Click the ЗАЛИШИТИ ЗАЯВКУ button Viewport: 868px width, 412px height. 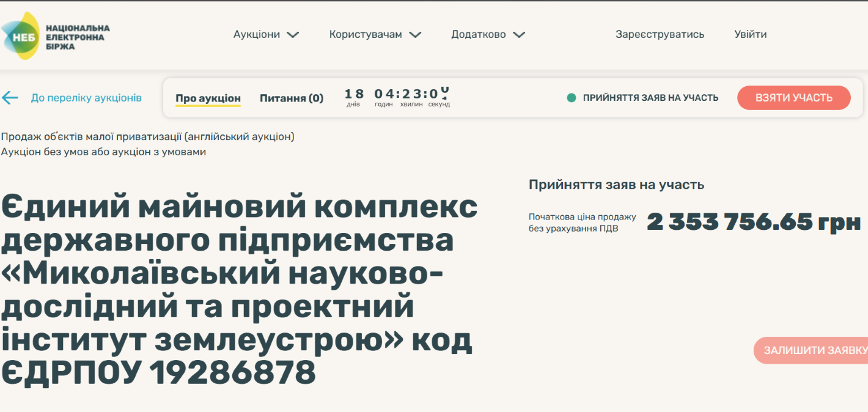point(811,350)
